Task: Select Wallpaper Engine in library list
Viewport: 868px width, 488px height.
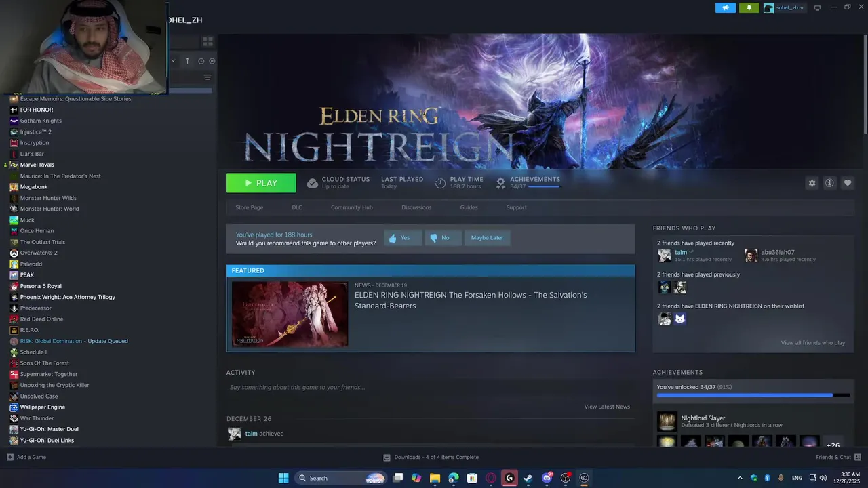Action: pos(43,407)
